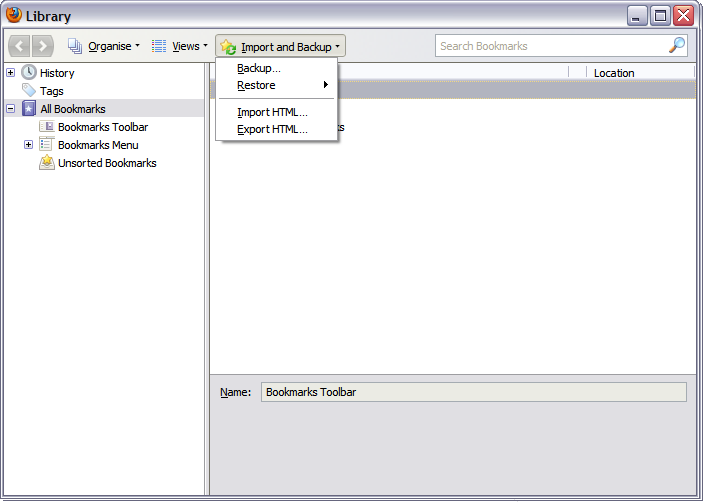Open the Restore submenu

tap(277, 85)
